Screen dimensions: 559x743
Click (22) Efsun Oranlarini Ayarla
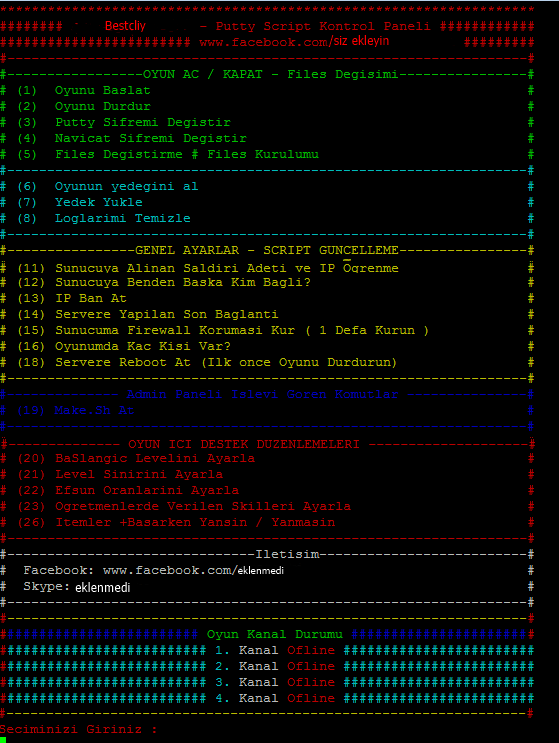coord(128,490)
